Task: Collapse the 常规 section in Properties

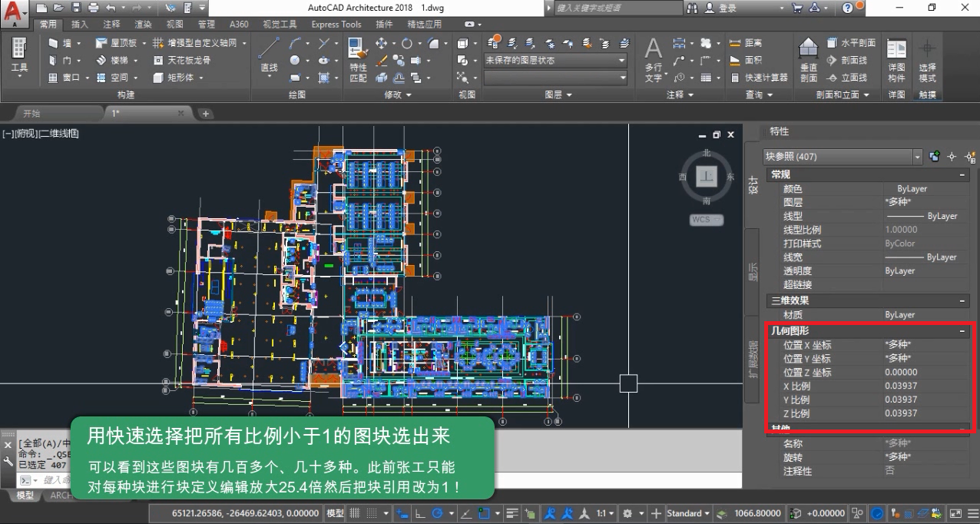Action: point(962,175)
